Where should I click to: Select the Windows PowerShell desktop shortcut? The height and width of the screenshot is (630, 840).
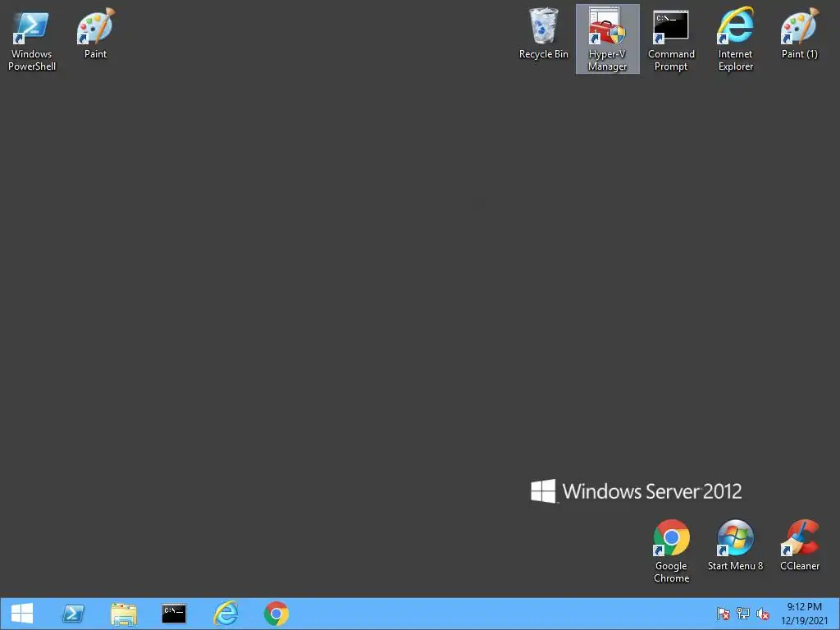(32, 39)
